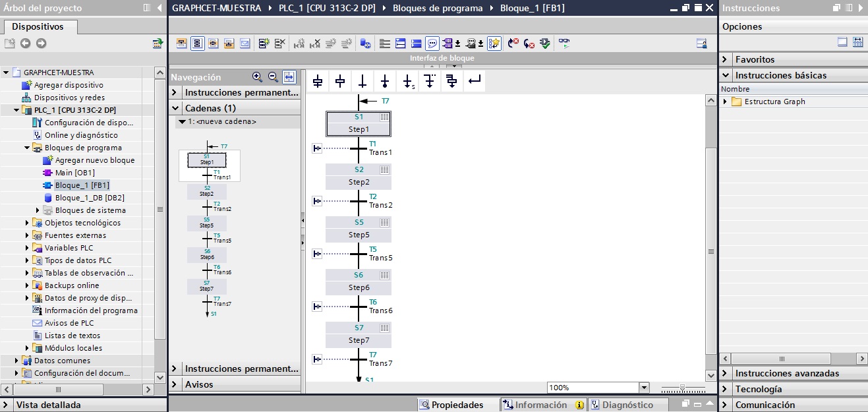The height and width of the screenshot is (412, 868).
Task: Insert a standalone transition element
Action: point(362,80)
